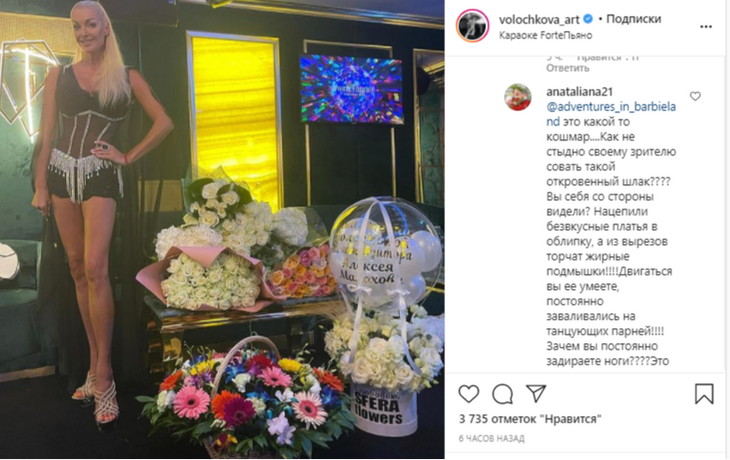The height and width of the screenshot is (460, 730).
Task: Save the post with bookmark icon
Action: click(704, 393)
